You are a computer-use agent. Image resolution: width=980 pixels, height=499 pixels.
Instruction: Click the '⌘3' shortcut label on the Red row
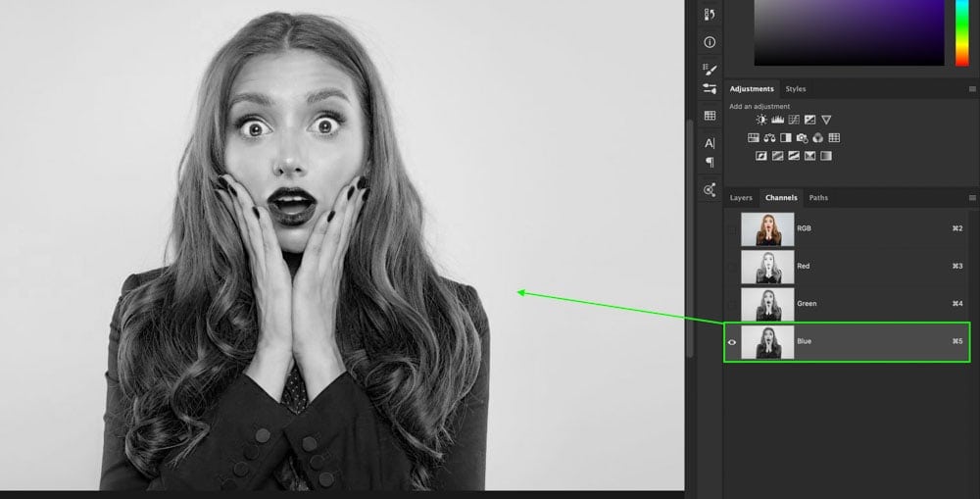coord(956,266)
